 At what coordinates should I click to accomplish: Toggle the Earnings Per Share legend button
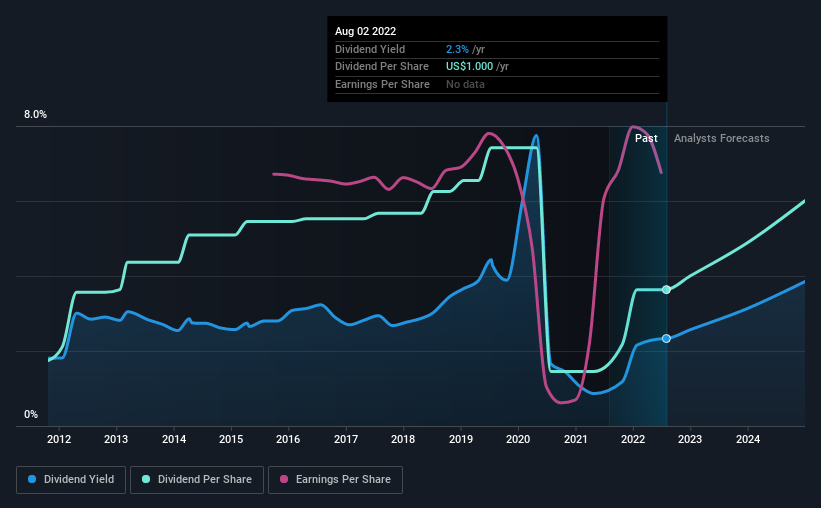(x=335, y=480)
